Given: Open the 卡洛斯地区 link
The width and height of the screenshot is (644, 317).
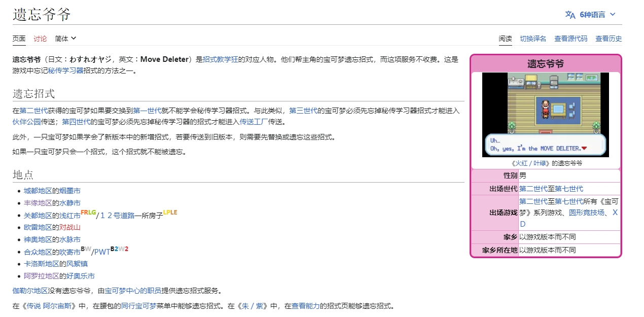Looking at the screenshot, I should point(42,264).
